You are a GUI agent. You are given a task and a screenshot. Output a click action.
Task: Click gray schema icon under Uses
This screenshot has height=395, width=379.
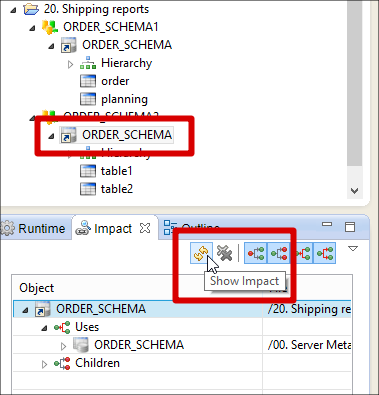pyautogui.click(x=81, y=345)
